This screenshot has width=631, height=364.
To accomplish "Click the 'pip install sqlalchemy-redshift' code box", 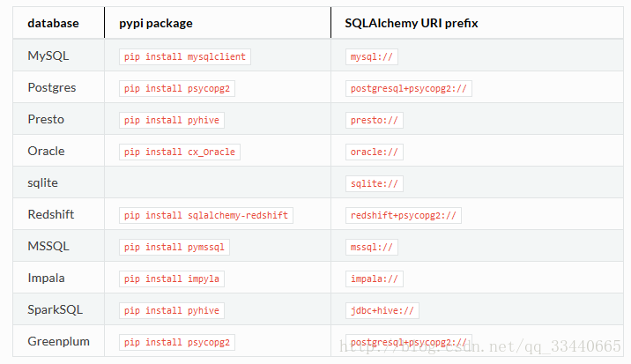I will [206, 215].
